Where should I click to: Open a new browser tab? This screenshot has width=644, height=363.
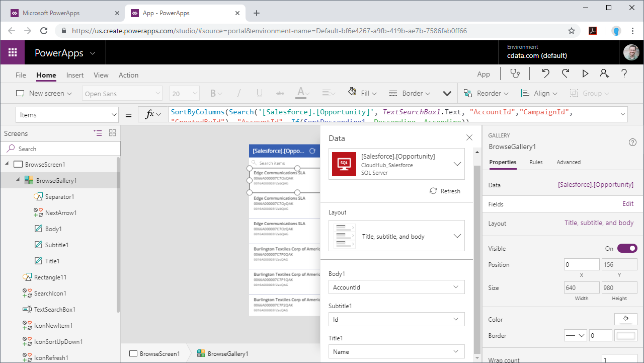pos(257,13)
